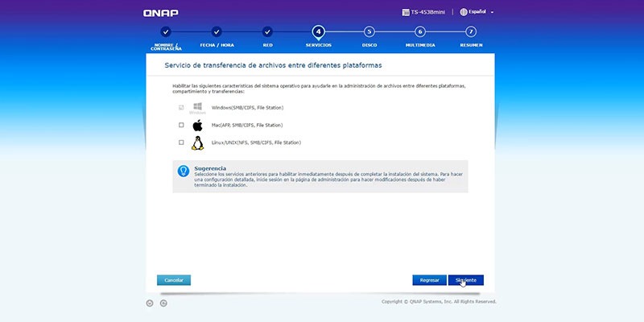
Task: Click the greyed Windows logo icon
Action: (197, 106)
